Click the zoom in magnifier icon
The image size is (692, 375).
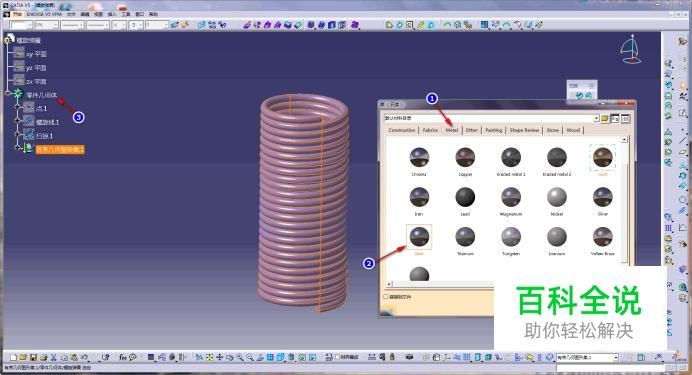(x=240, y=357)
